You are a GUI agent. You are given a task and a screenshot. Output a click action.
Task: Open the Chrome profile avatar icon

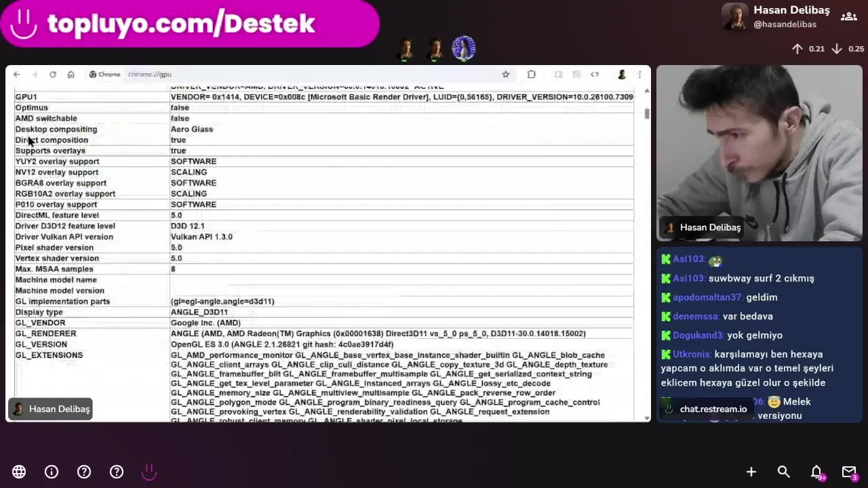click(x=621, y=75)
